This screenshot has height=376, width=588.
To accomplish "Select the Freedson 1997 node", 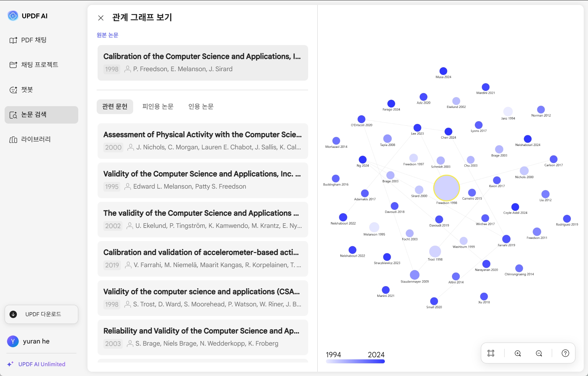I will (414, 158).
